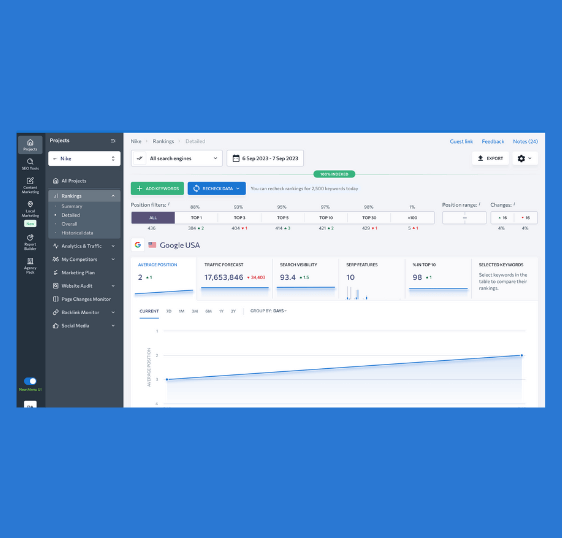Click the right end chart data point
Viewport: 562px width, 538px height.
click(x=521, y=355)
